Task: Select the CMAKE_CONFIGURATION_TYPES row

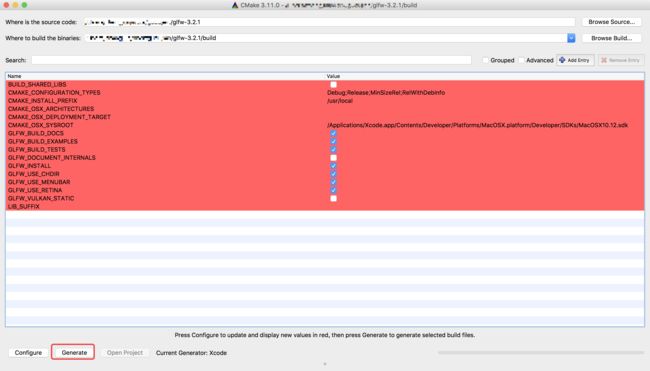Action: pos(325,93)
